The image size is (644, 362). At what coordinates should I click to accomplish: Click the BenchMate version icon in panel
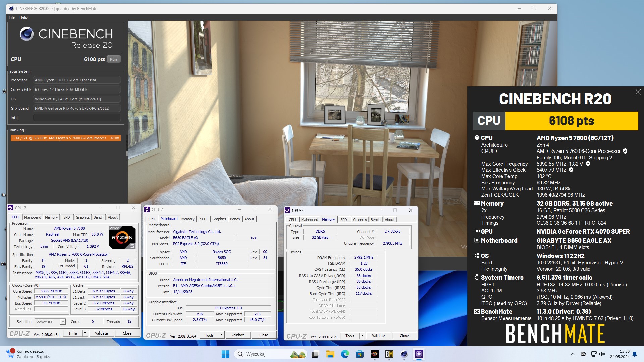(477, 311)
